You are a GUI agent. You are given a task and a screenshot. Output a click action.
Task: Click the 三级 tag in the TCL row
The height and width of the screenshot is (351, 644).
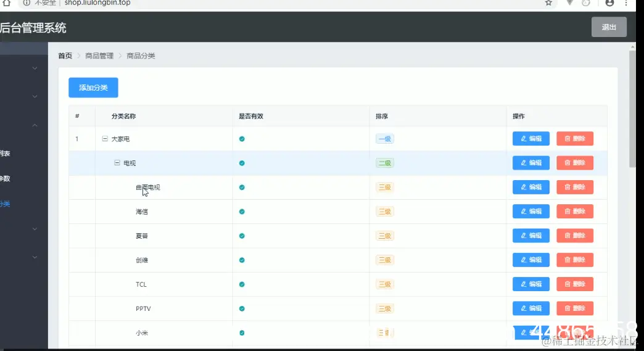[x=385, y=284]
